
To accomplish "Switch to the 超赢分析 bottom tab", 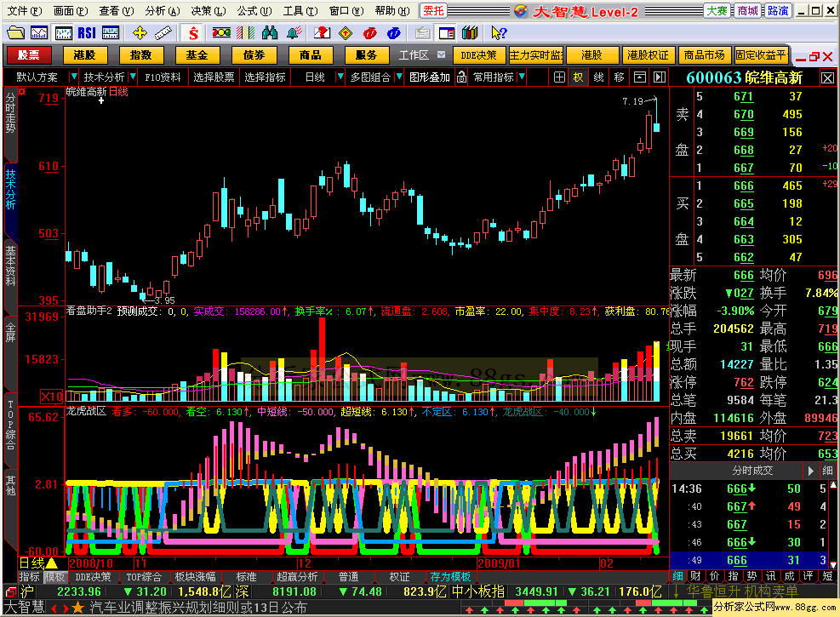I will (297, 577).
